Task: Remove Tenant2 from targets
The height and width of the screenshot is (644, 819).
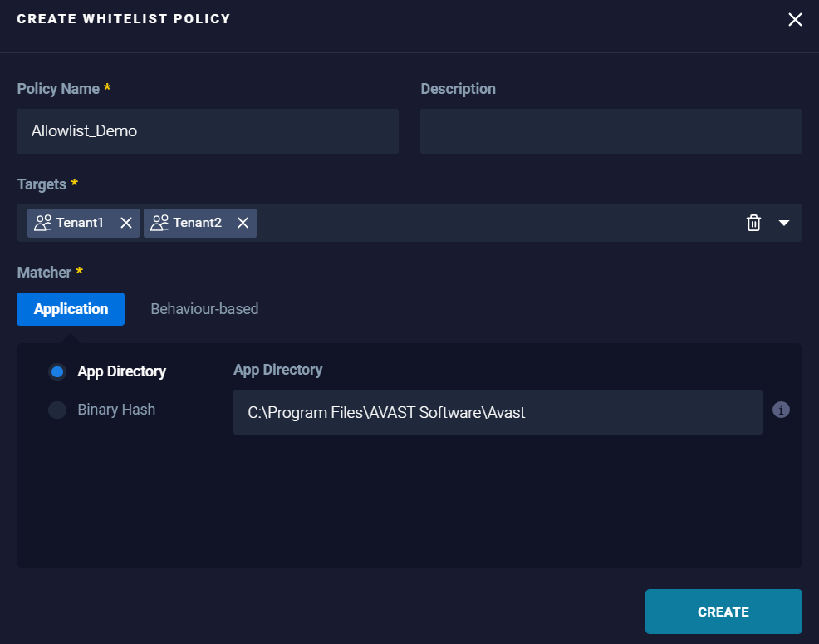Action: coord(243,223)
